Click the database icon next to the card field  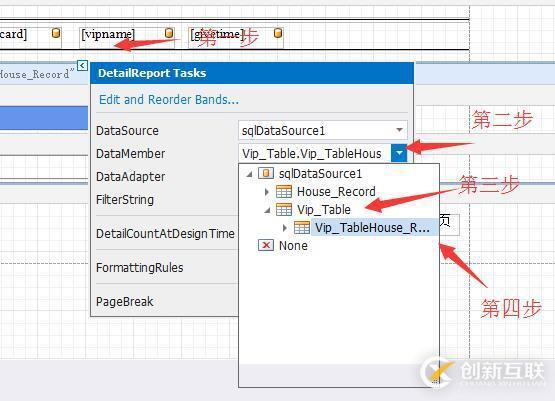(56, 33)
